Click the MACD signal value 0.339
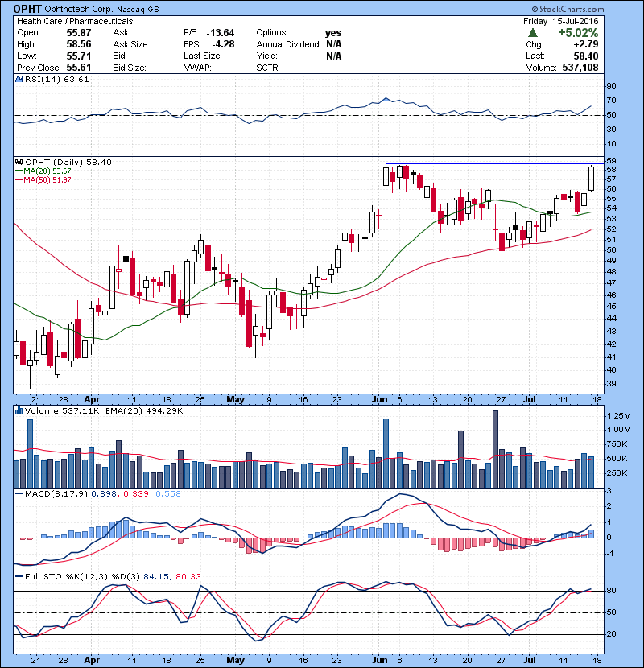The height and width of the screenshot is (668, 644). point(136,494)
